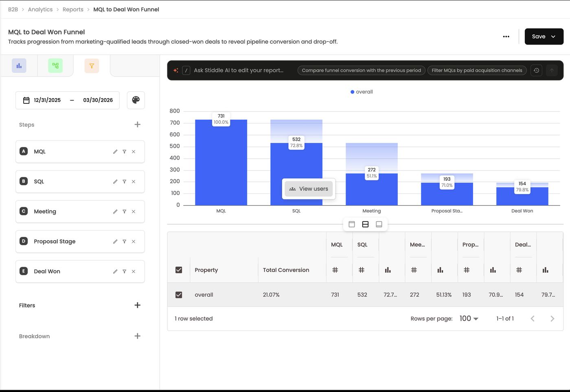Focus the Ask Stiddle AI input

[238, 70]
